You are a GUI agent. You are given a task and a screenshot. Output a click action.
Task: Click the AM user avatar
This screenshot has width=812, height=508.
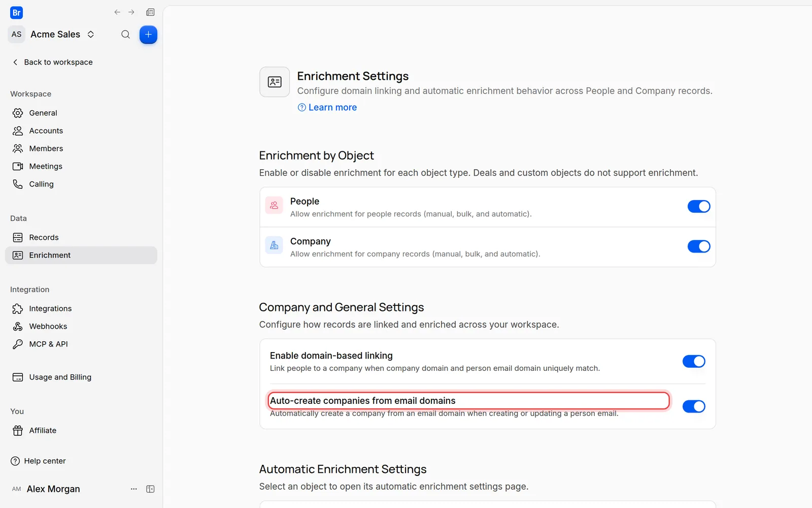pyautogui.click(x=17, y=489)
